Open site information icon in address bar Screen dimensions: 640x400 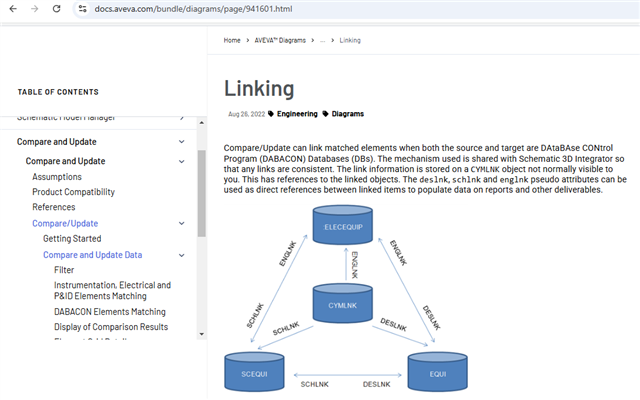pos(82,9)
